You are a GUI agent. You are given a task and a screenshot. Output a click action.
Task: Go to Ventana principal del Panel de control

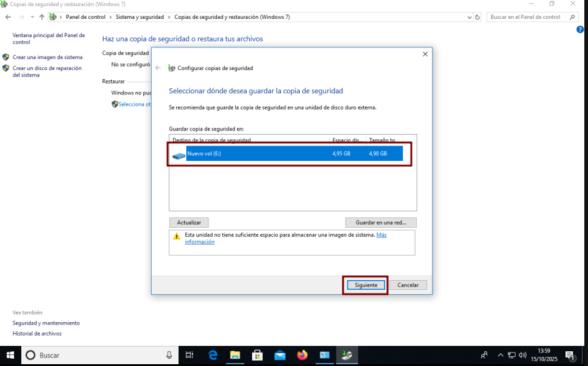pos(49,38)
